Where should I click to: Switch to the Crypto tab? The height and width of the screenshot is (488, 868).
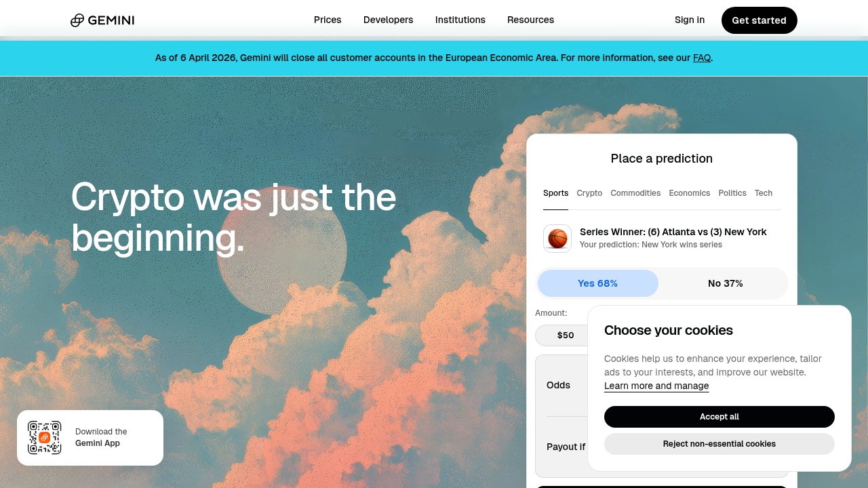coord(589,193)
